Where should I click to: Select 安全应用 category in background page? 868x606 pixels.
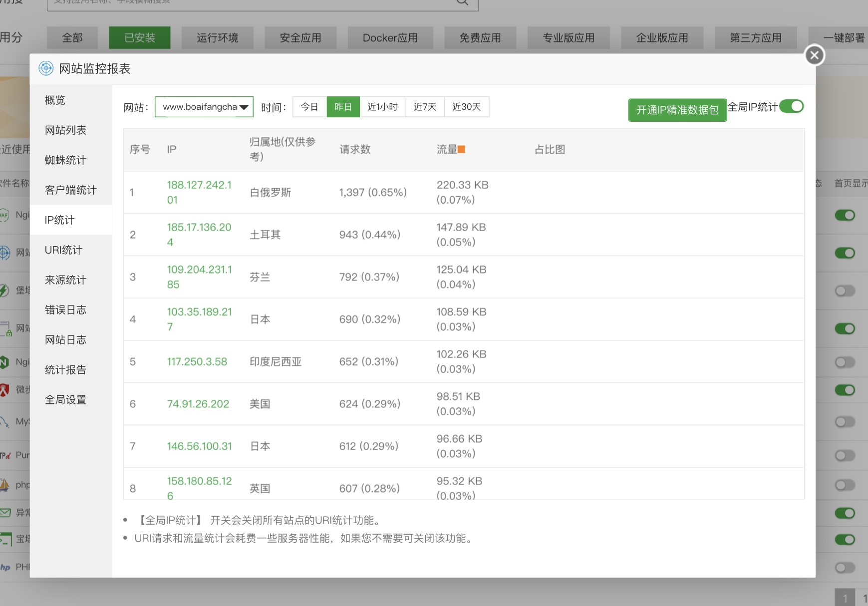(x=300, y=38)
